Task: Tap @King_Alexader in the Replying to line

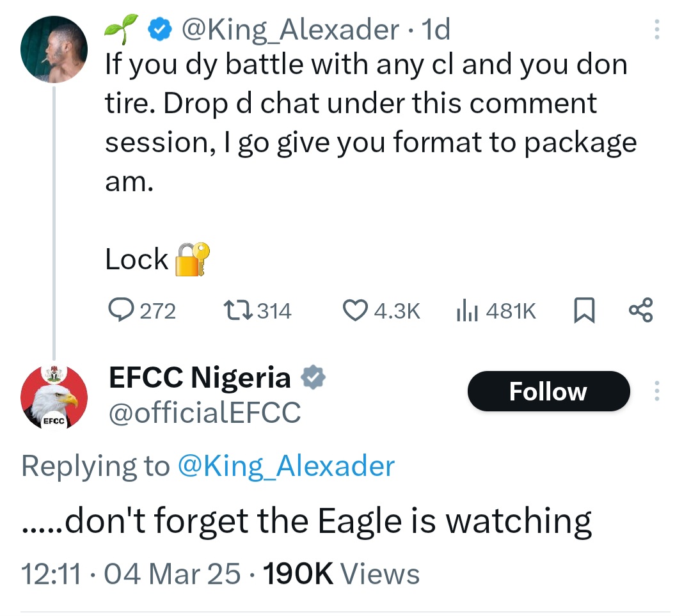Action: 285,466
